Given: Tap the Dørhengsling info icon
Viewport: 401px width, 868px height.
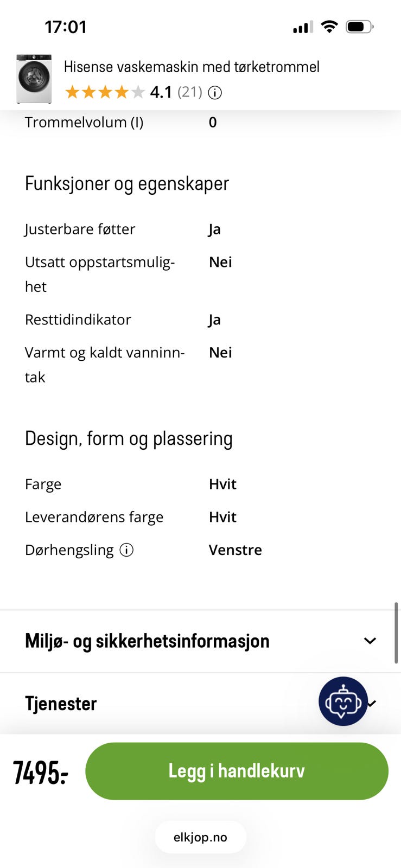Looking at the screenshot, I should click(x=126, y=550).
